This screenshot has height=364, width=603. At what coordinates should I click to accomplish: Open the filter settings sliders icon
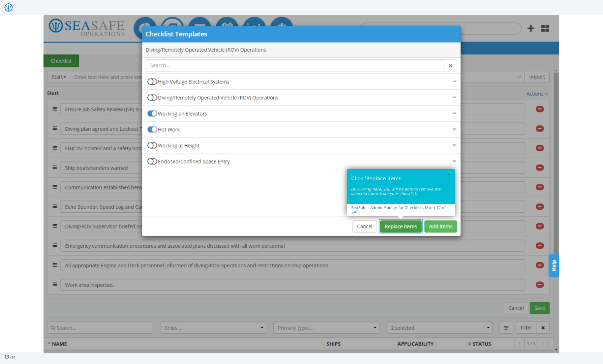point(506,328)
